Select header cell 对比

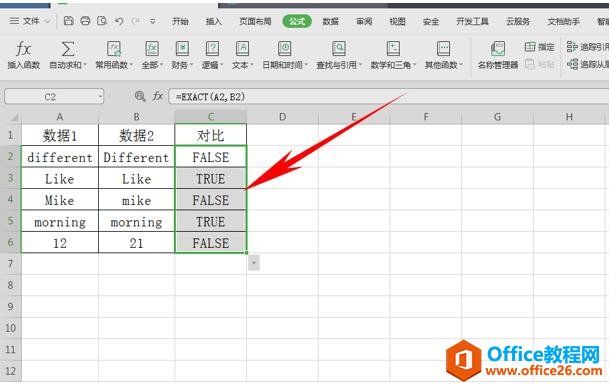tap(211, 135)
